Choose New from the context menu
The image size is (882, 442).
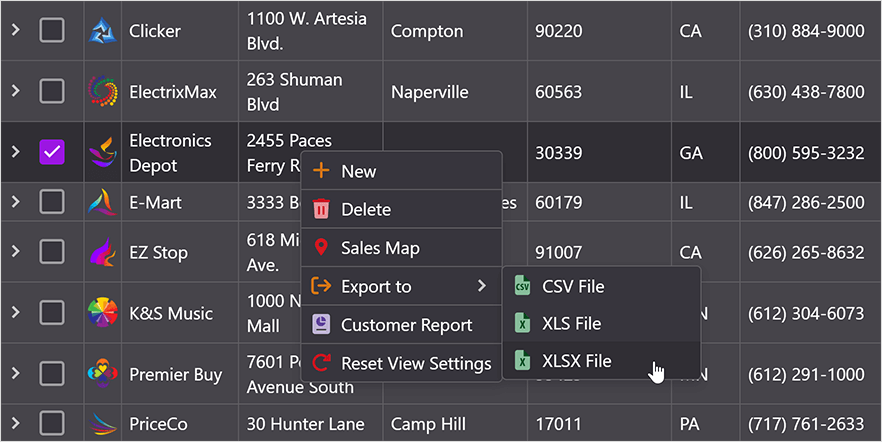tap(358, 171)
